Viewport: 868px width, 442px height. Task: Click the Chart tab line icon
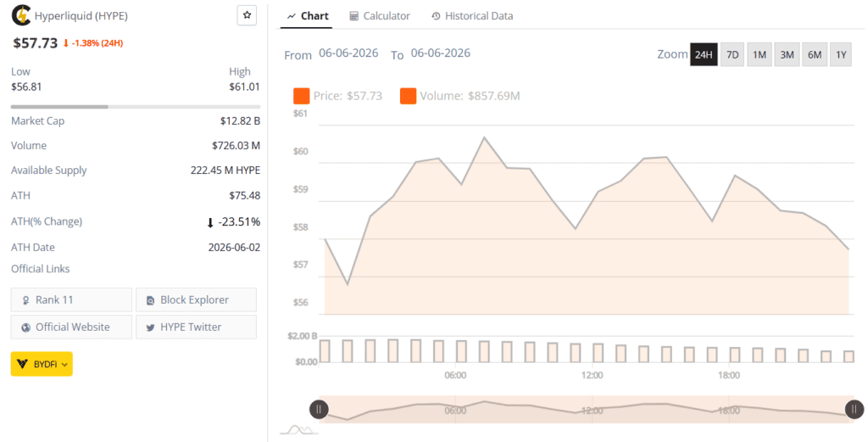pos(292,17)
